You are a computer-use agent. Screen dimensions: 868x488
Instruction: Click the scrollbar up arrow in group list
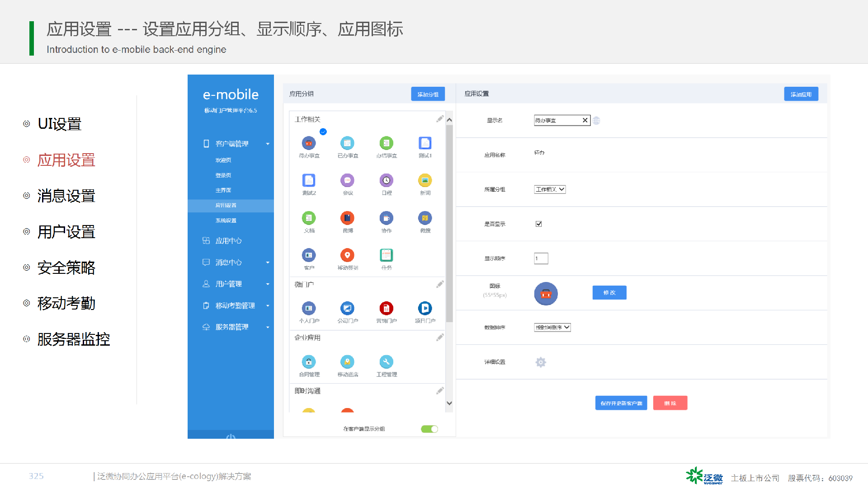pos(449,120)
